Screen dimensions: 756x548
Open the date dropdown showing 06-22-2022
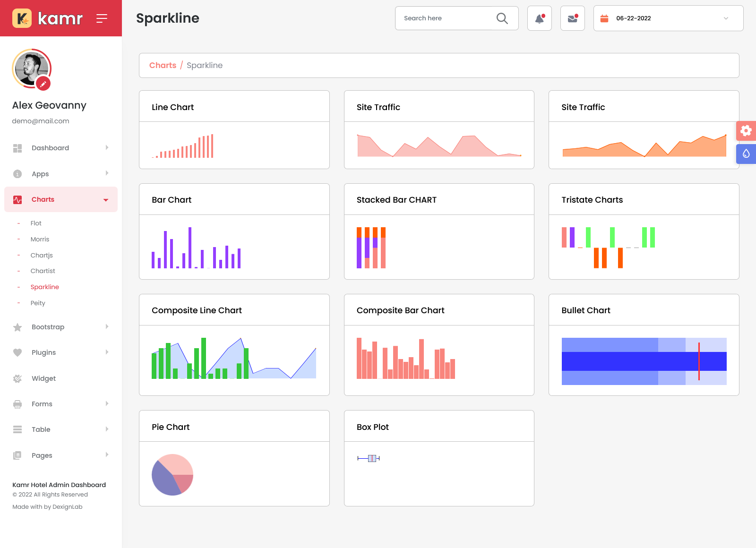(668, 18)
